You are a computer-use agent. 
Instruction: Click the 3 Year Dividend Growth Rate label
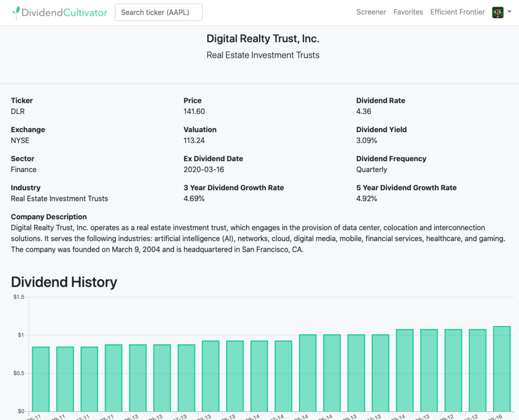[x=234, y=188]
